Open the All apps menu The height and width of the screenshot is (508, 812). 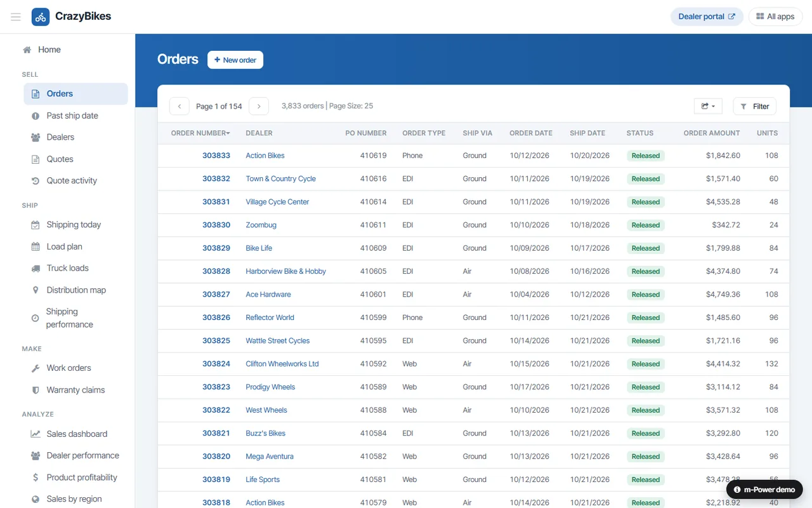click(775, 17)
